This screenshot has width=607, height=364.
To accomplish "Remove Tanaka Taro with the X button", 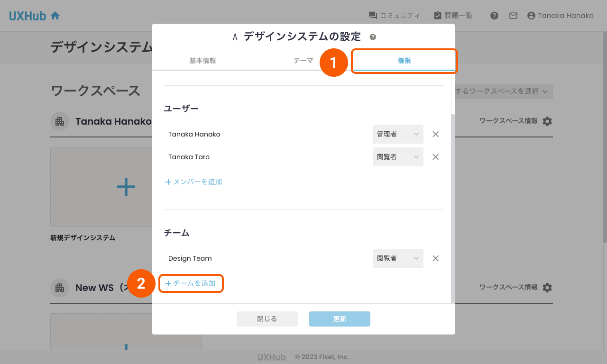I will 435,157.
